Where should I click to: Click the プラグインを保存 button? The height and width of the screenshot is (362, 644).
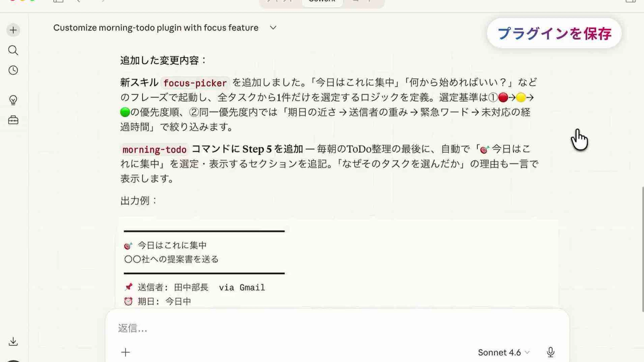pos(554,33)
